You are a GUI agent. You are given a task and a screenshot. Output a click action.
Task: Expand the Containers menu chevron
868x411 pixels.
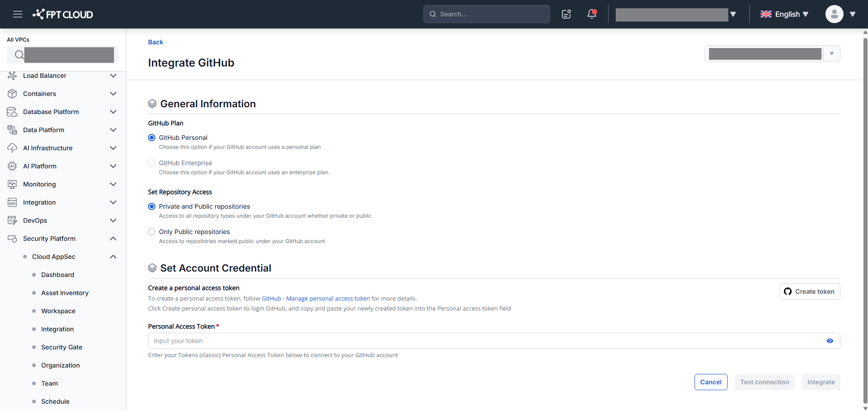113,94
